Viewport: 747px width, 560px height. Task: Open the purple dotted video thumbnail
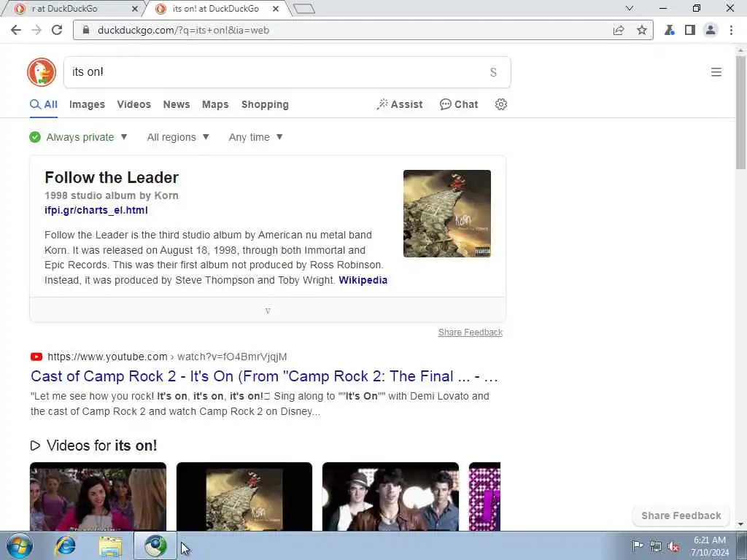484,497
